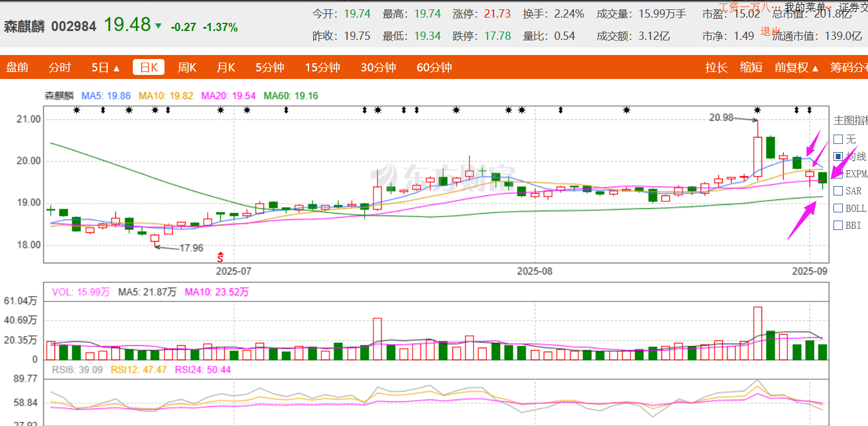Click the RSI24: 50.44 legend
Image resolution: width=868 pixels, height=426 pixels.
202,369
